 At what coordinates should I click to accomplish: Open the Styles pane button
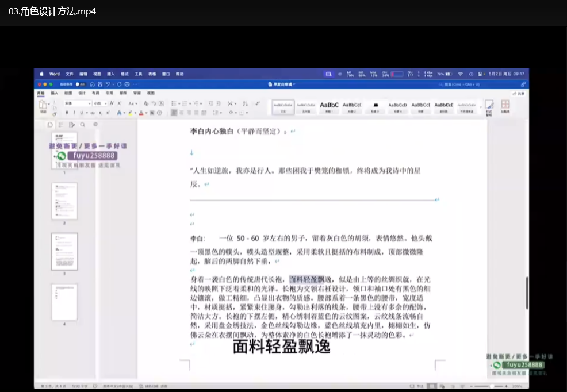[489, 107]
